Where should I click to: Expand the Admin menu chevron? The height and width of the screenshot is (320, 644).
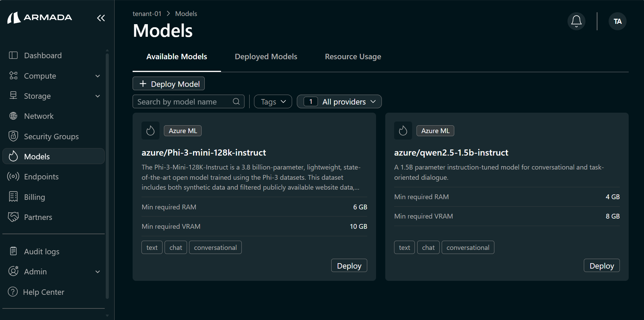[x=98, y=272]
